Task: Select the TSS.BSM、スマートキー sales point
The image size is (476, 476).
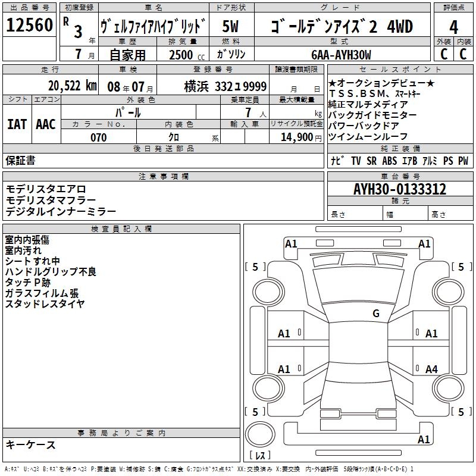Action: (375, 94)
